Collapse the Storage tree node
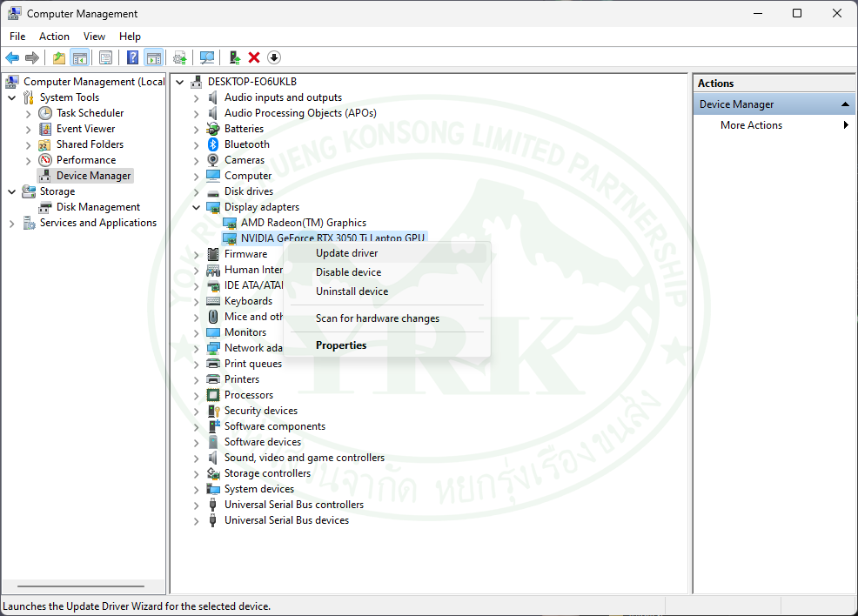Image resolution: width=858 pixels, height=616 pixels. [12, 192]
